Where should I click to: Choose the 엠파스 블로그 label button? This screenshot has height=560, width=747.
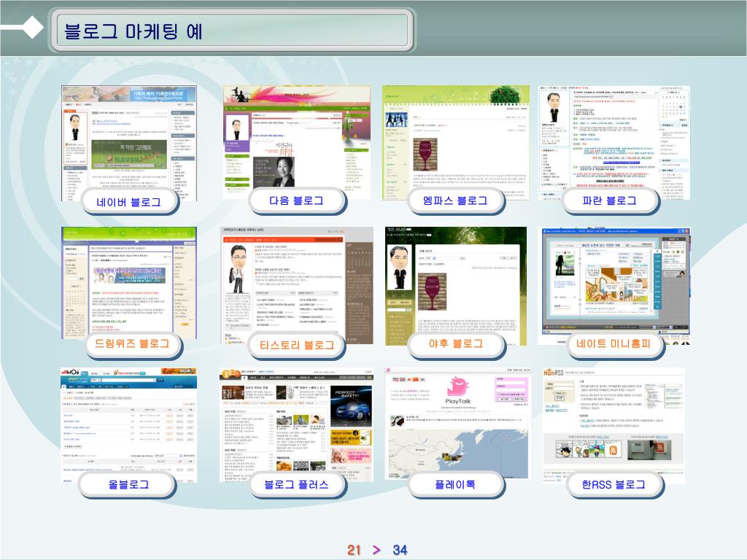[455, 201]
